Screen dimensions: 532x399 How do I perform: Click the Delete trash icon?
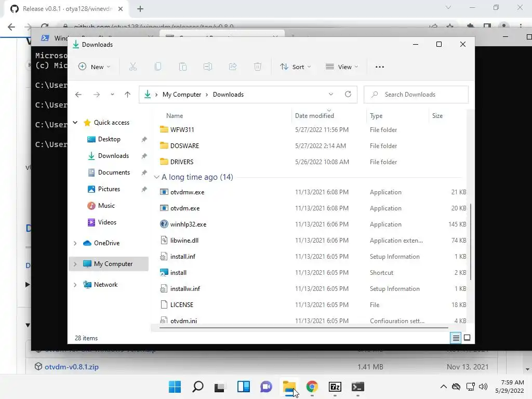[258, 67]
